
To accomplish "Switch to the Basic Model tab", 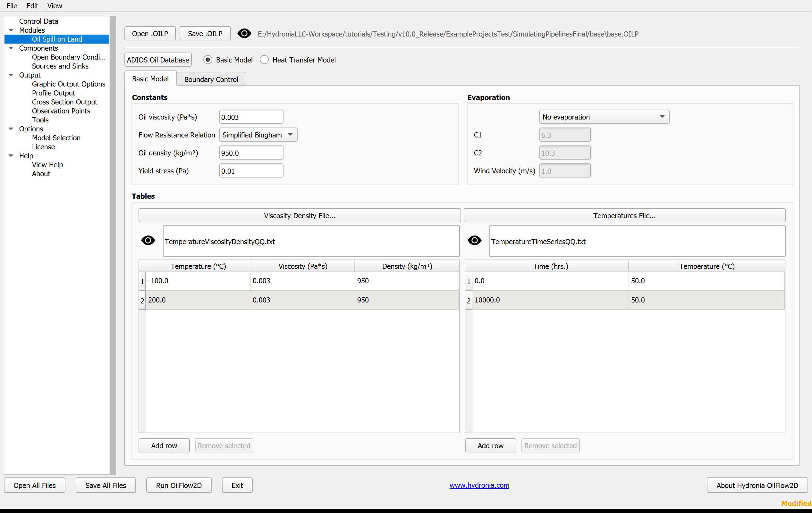I will click(150, 79).
